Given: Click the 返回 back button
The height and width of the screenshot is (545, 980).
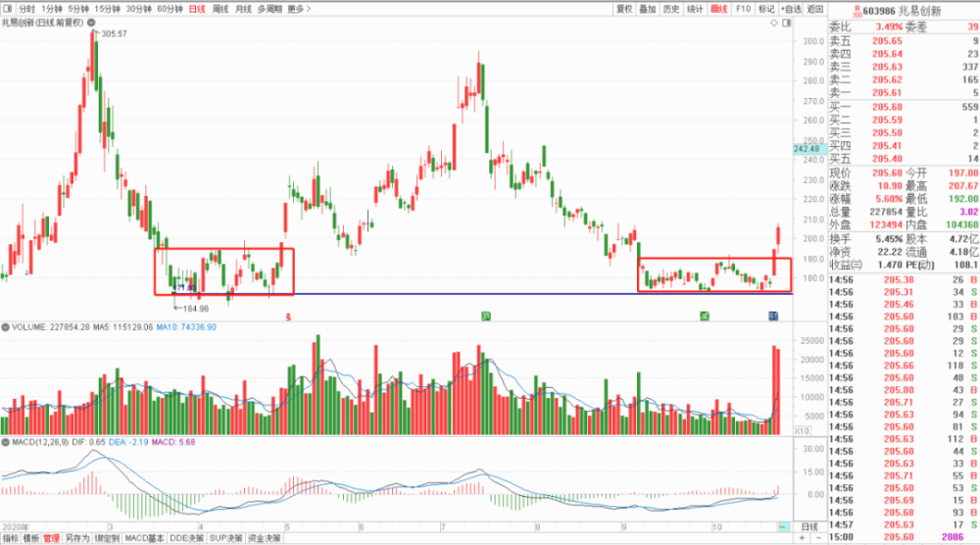Looking at the screenshot, I should click(815, 9).
